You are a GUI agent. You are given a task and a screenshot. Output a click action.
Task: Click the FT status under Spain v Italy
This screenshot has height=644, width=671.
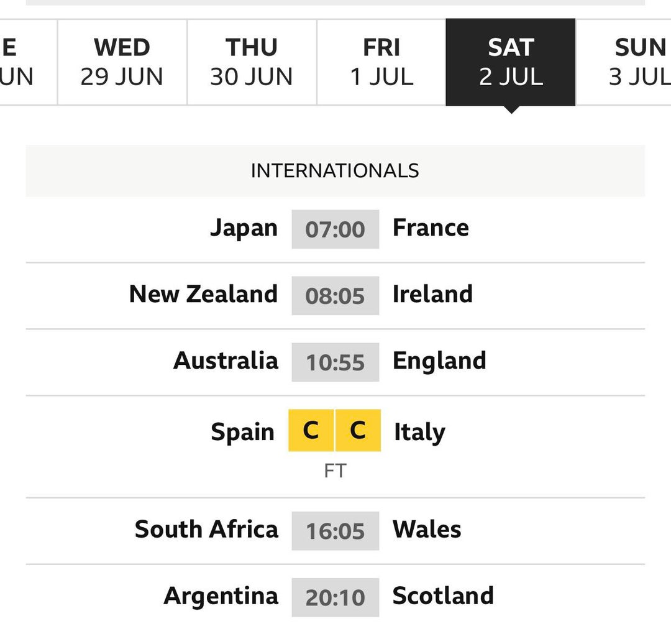click(x=335, y=471)
